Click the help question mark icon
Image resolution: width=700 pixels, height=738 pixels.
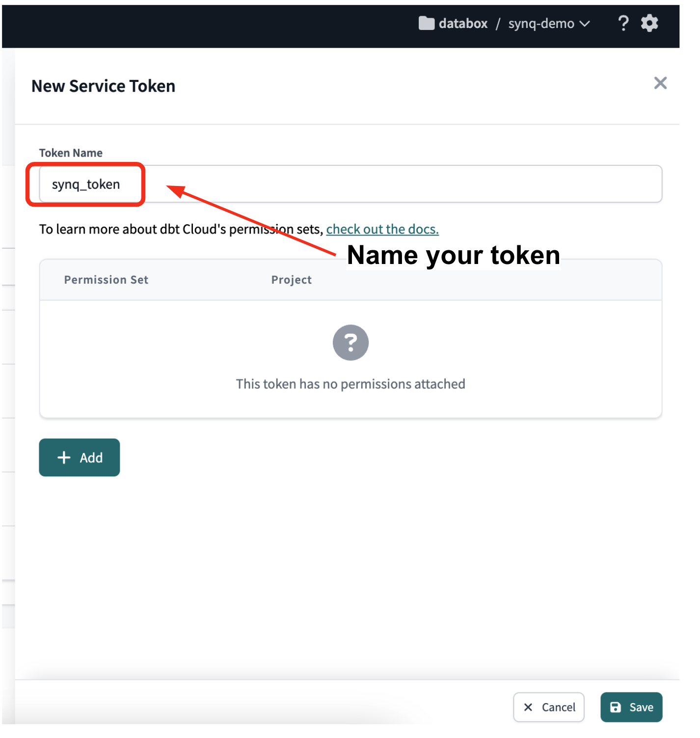[623, 23]
